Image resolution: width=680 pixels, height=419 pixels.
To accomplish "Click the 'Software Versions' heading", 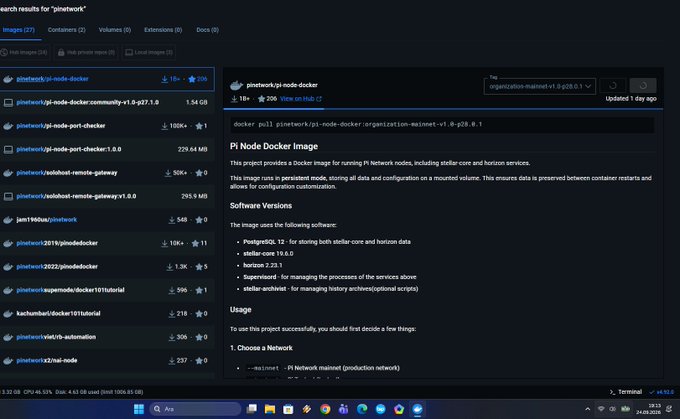I will coord(261,206).
